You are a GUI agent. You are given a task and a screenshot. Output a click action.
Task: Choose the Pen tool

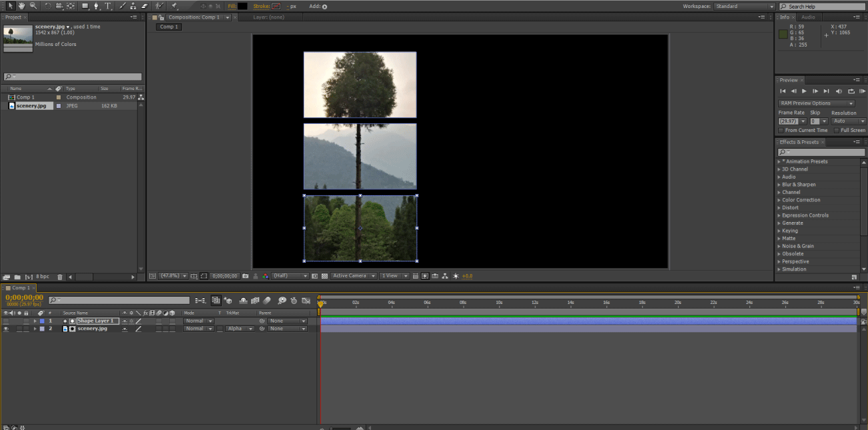click(x=97, y=6)
